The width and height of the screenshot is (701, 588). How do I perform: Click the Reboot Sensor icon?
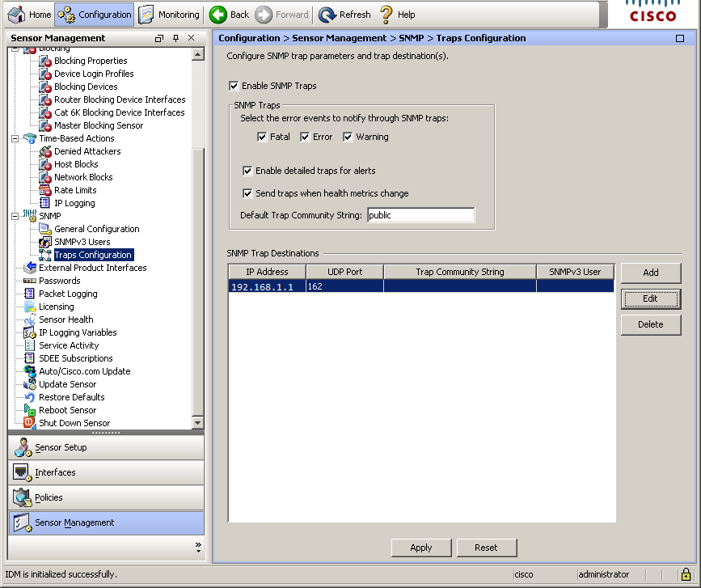tap(30, 410)
